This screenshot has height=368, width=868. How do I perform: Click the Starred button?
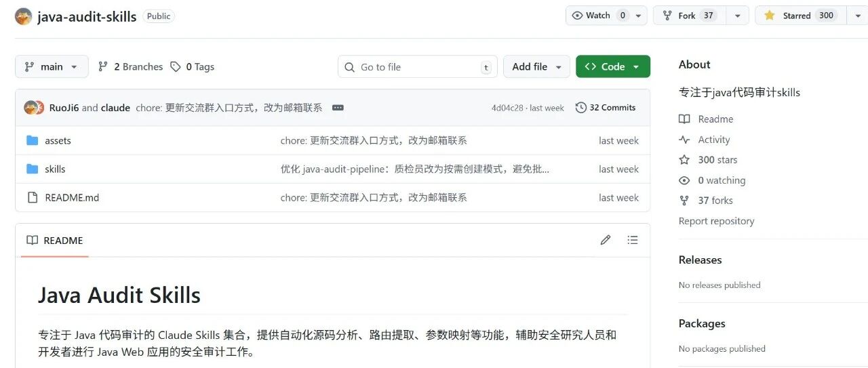click(x=800, y=16)
